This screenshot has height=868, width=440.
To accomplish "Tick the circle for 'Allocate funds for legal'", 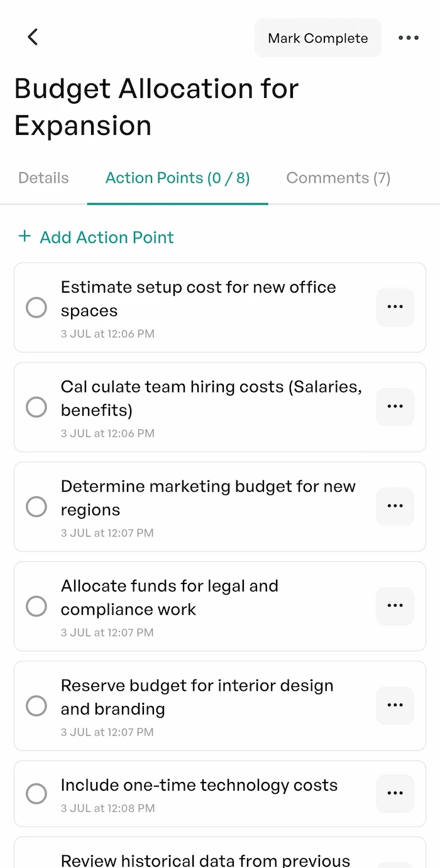I will 36,605.
